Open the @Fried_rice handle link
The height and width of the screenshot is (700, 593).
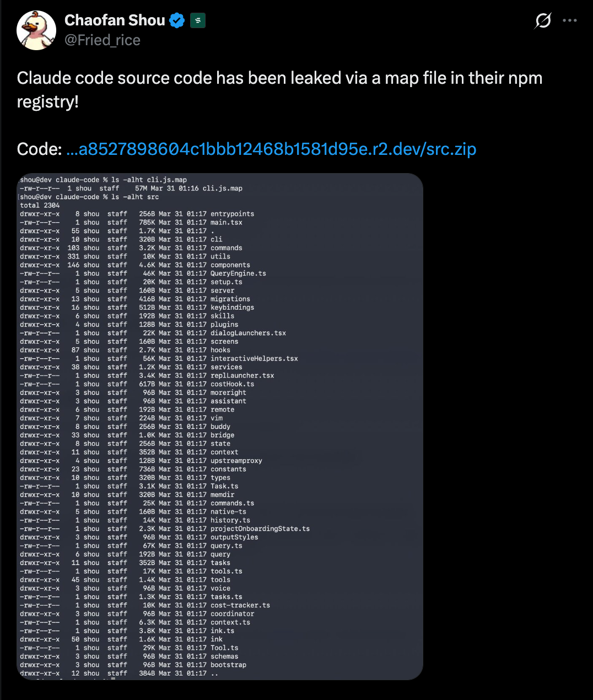(103, 40)
